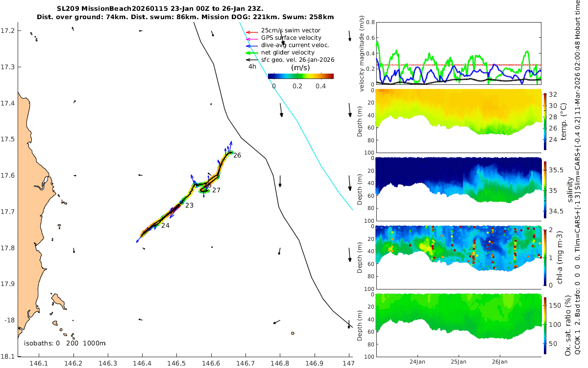Click the velocity (m/s) colorbar on the map
Screen dimensions: 588x368
[301, 76]
